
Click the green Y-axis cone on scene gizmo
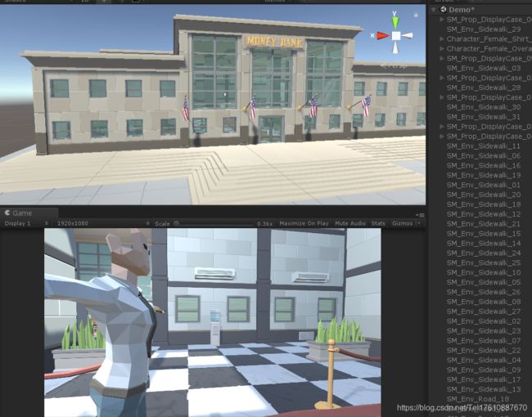(x=395, y=23)
